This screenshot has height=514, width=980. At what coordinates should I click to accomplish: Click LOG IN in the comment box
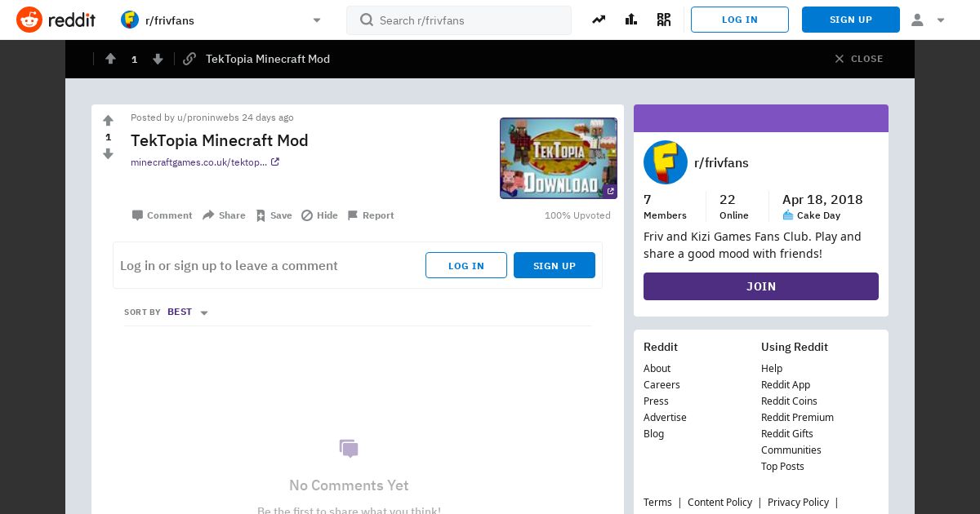pos(466,265)
